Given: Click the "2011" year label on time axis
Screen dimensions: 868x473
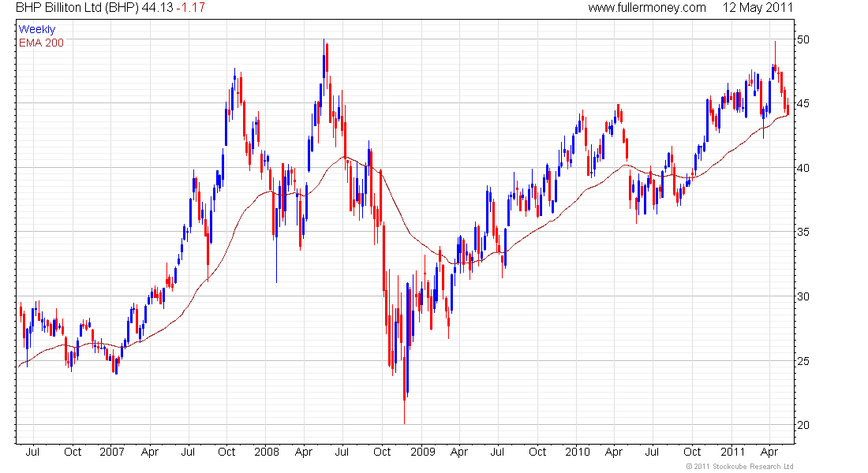Looking at the screenshot, I should [732, 452].
